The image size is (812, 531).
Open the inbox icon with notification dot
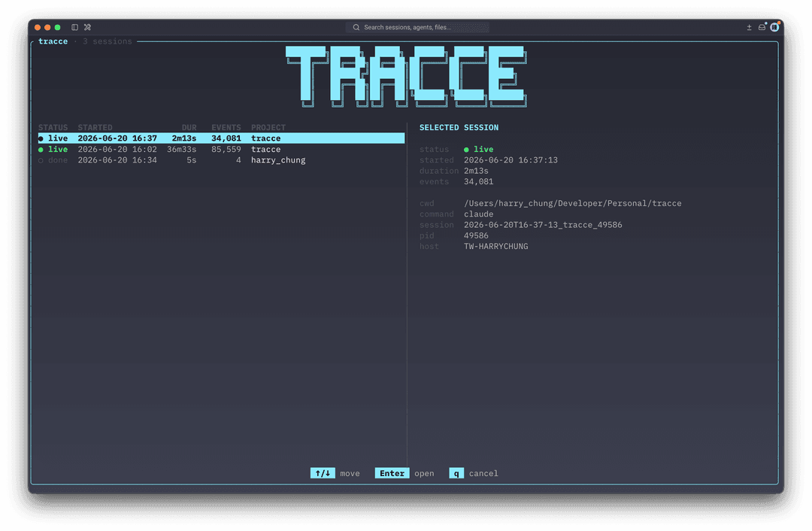(x=762, y=27)
